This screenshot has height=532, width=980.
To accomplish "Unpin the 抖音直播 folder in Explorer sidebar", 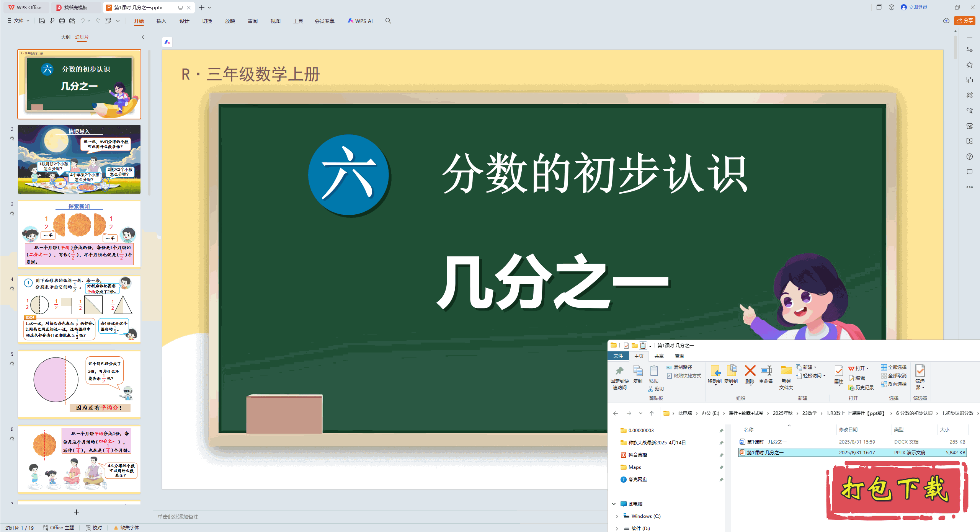I will 721,455.
